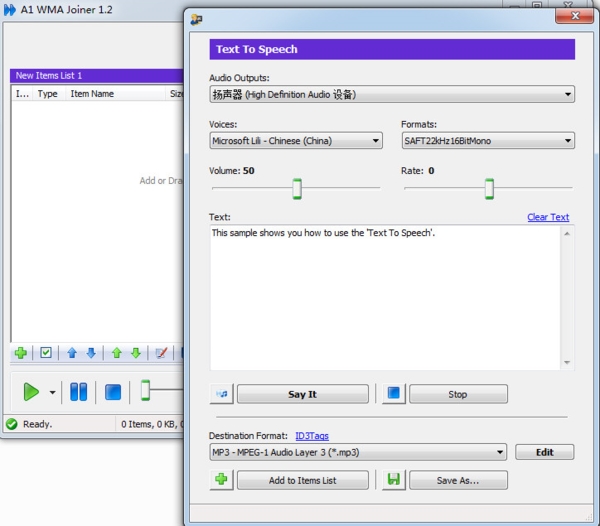This screenshot has height=526, width=600.
Task: Open the ID3Tags link
Action: tap(312, 436)
